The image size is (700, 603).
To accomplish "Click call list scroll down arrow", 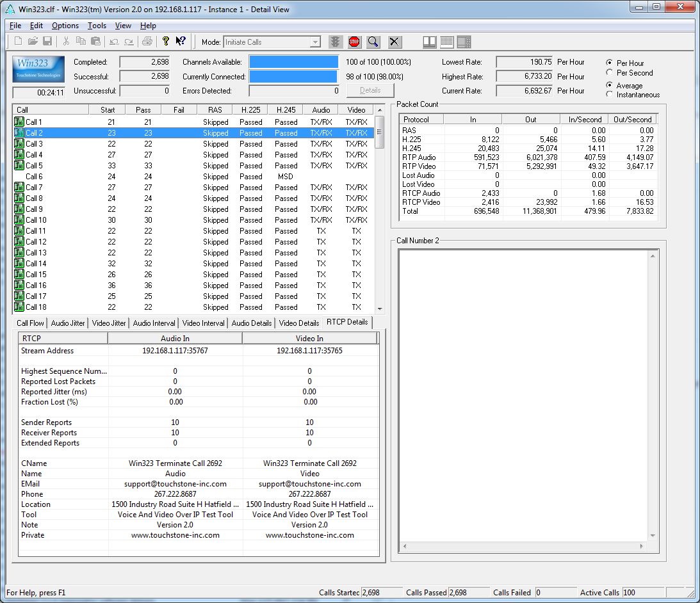I will 380,309.
